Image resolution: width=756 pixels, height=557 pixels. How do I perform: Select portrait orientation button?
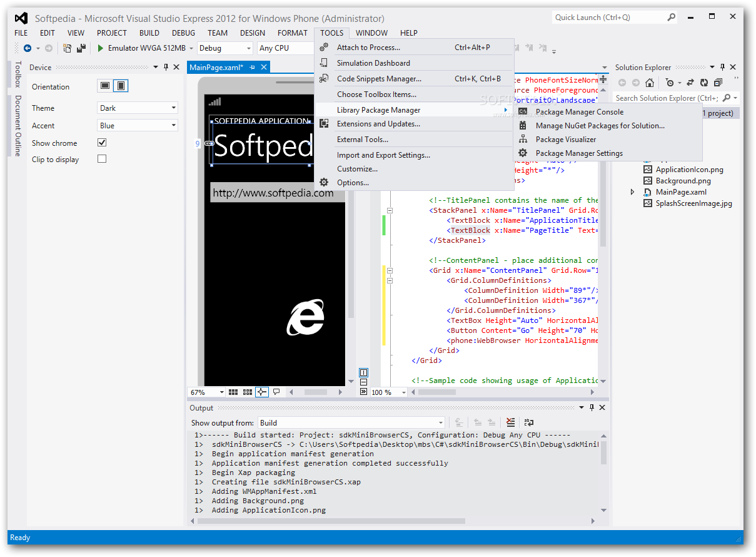click(121, 86)
